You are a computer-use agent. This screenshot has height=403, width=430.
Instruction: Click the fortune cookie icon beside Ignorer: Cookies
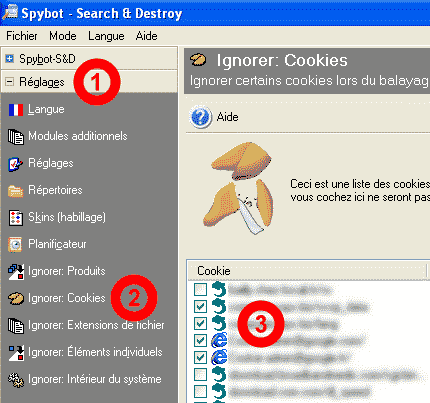[x=16, y=298]
